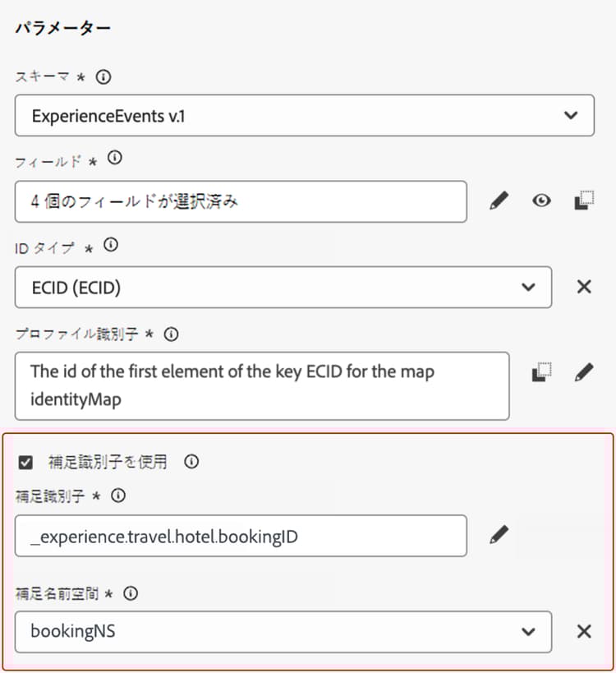
Task: Edit profile identifier with pencil icon
Action: 584,372
